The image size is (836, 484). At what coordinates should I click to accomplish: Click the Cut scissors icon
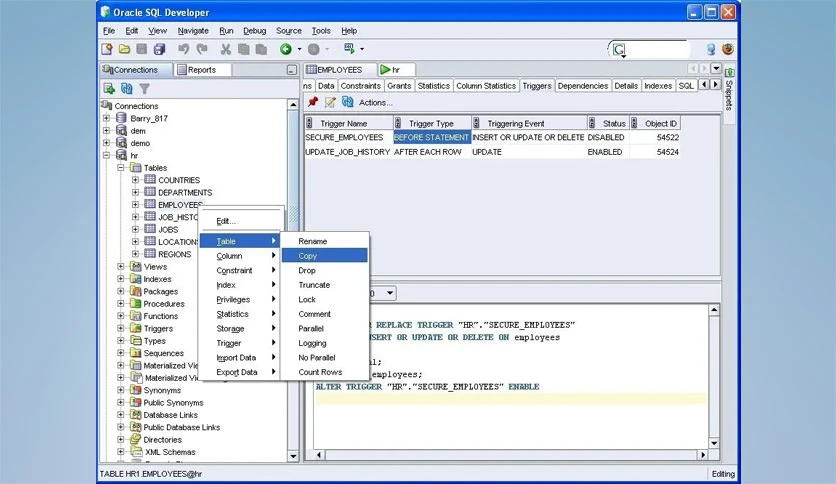(226, 49)
